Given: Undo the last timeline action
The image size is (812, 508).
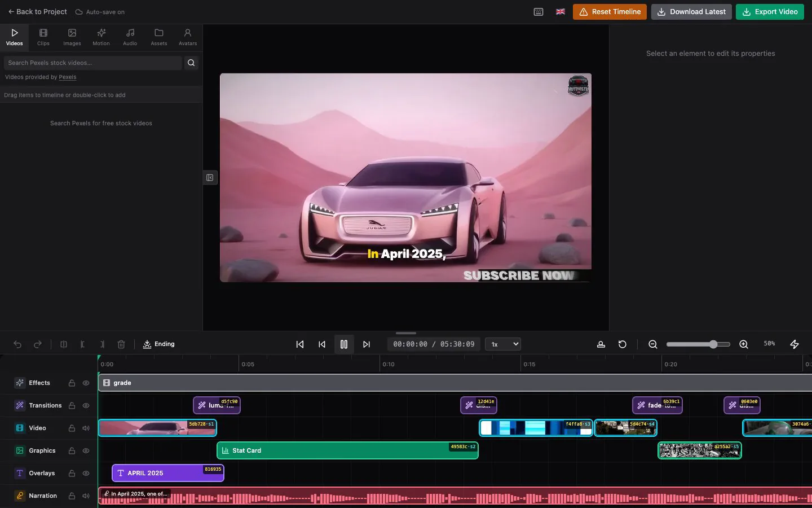Looking at the screenshot, I should coord(17,344).
